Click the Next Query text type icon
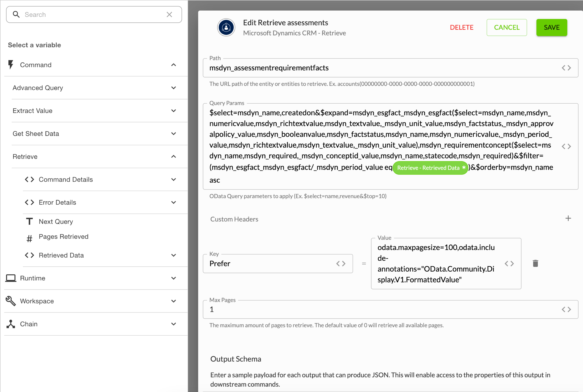 pyautogui.click(x=29, y=221)
